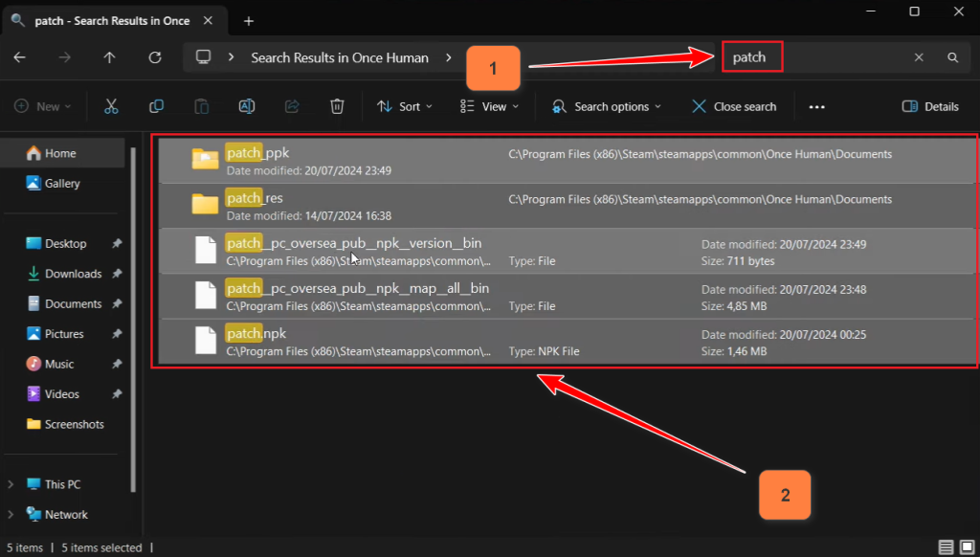Click the Share icon in toolbar

[292, 106]
